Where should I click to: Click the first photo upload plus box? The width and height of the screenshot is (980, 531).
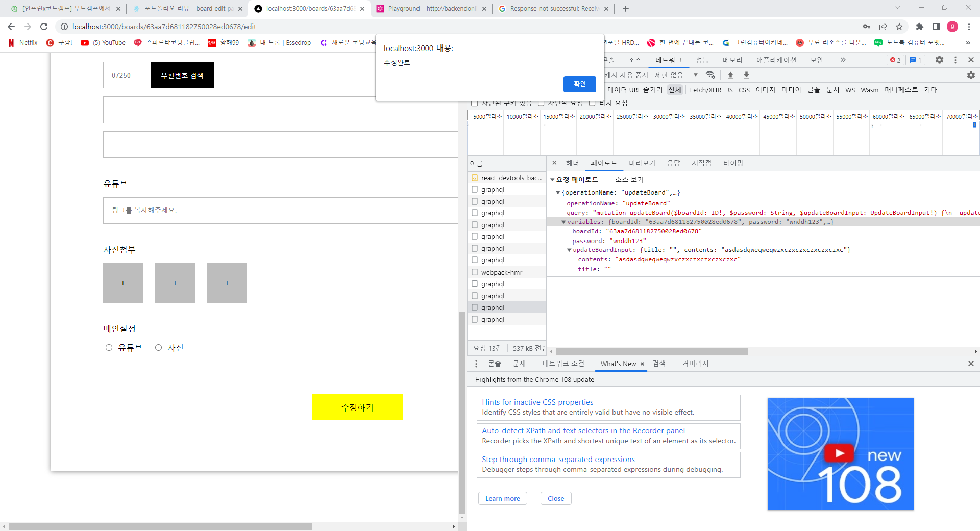(x=123, y=283)
